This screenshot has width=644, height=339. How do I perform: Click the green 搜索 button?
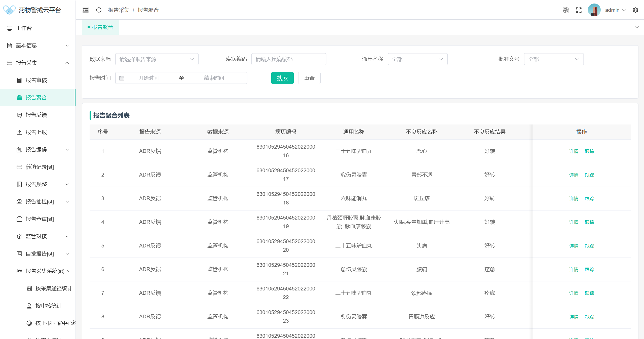tap(282, 78)
